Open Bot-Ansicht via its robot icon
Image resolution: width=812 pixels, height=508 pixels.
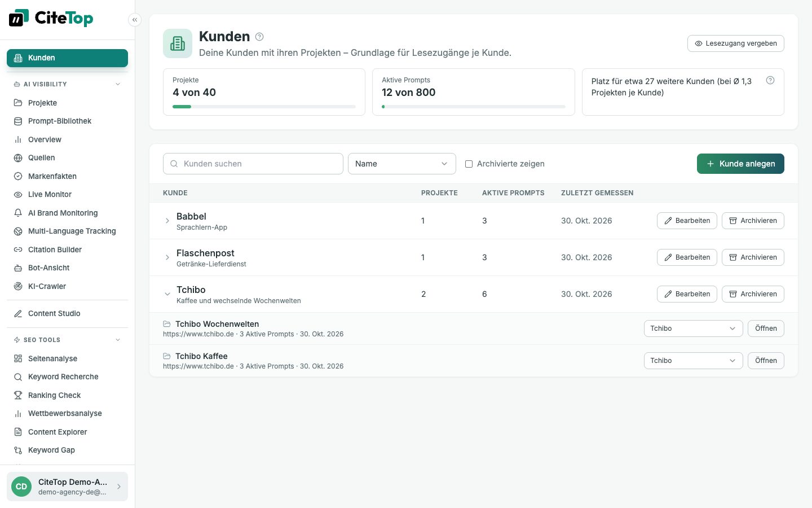[18, 268]
